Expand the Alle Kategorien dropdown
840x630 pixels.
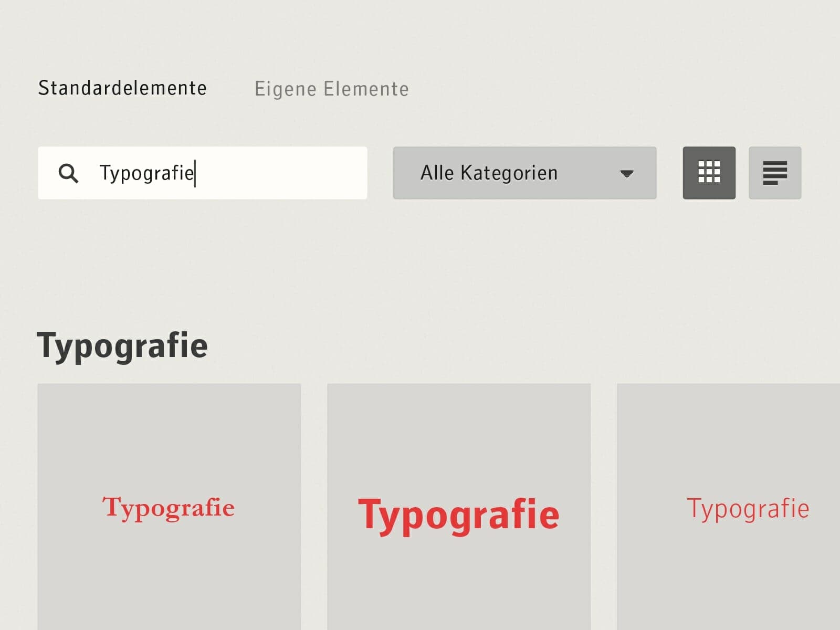pyautogui.click(x=524, y=173)
